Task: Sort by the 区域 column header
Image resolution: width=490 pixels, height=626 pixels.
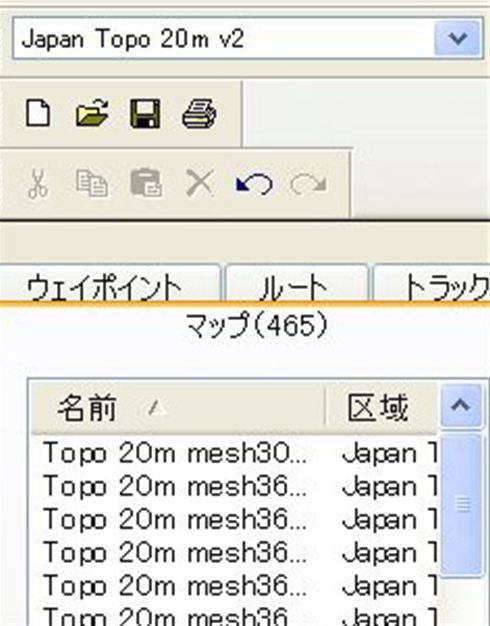Action: coord(381,407)
